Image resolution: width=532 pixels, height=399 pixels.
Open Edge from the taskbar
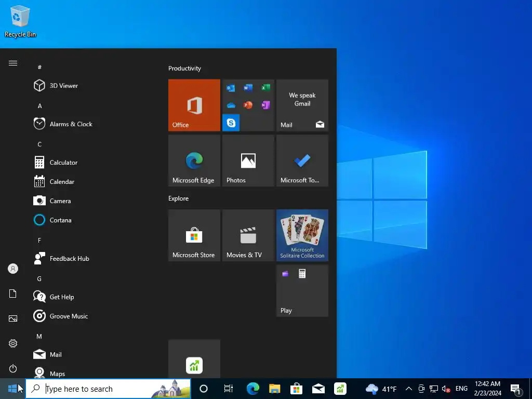[x=253, y=389]
